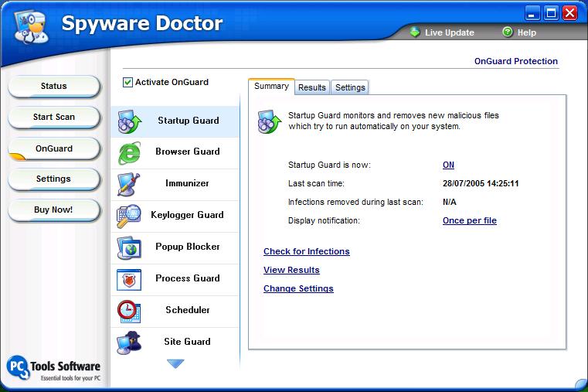The height and width of the screenshot is (392, 588).
Task: Select Startup Guard label in the list
Action: point(189,121)
